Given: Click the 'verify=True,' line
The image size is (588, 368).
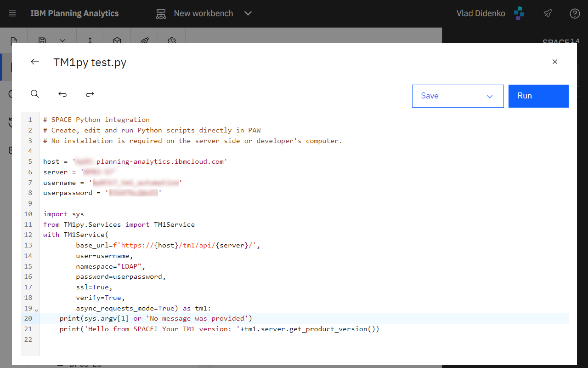Looking at the screenshot, I should point(101,298).
